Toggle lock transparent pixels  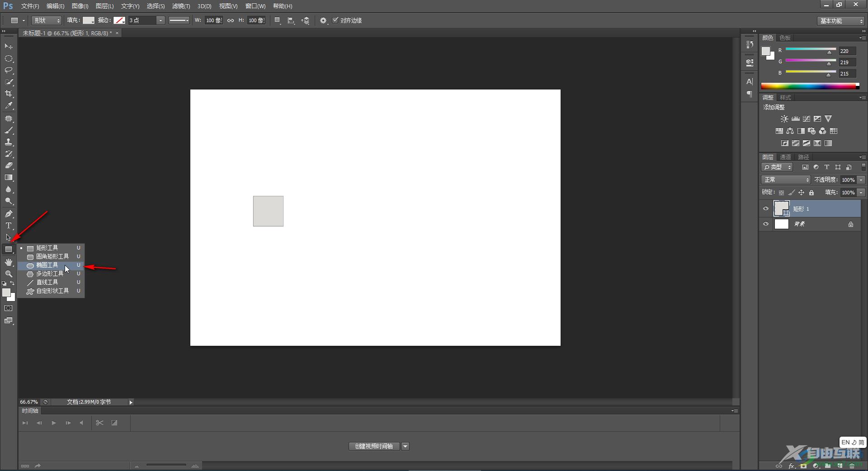781,193
